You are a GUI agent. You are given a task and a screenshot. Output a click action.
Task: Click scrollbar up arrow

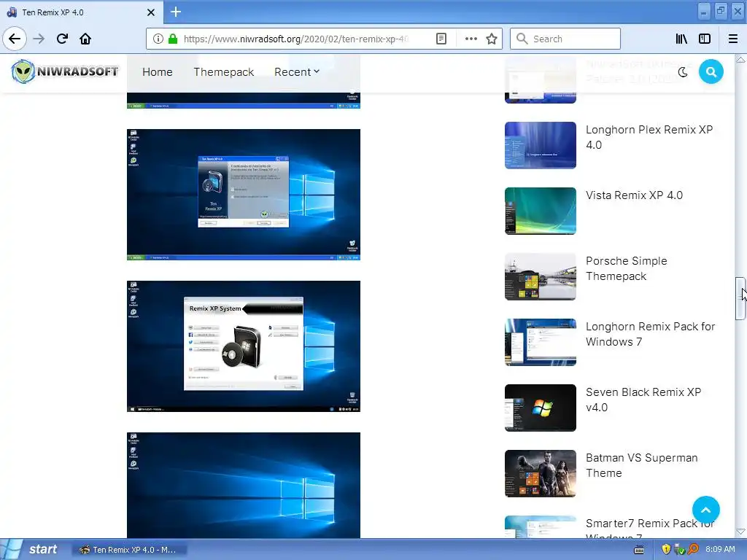click(x=740, y=60)
